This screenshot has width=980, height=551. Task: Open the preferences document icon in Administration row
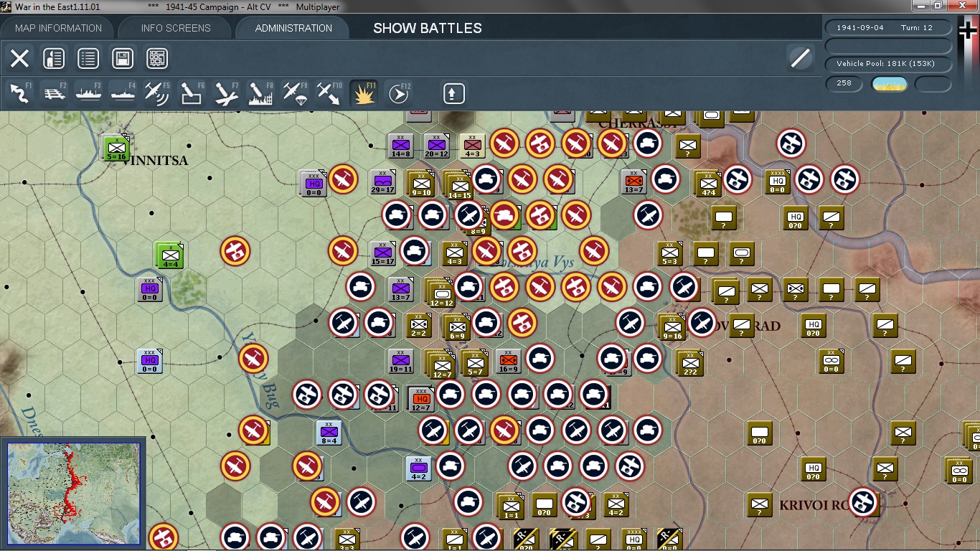tap(54, 58)
